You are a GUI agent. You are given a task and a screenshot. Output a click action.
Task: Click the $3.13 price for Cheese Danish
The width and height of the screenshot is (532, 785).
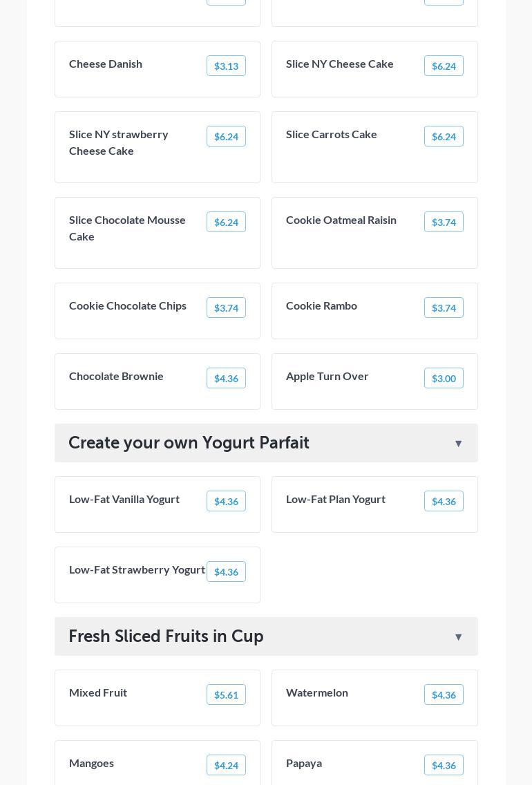(x=226, y=66)
